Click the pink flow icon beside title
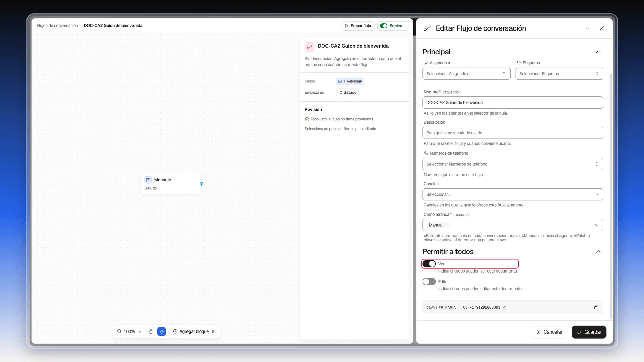The image size is (644, 362). 309,47
